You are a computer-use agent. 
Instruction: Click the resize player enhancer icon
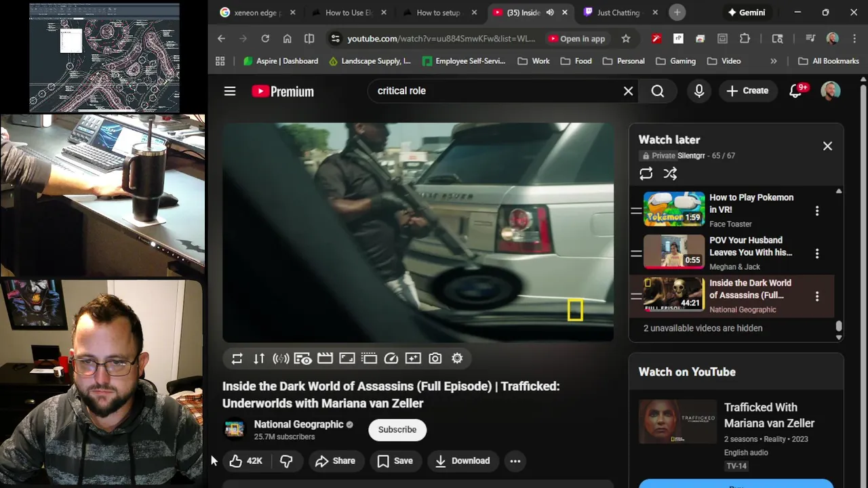(x=347, y=359)
